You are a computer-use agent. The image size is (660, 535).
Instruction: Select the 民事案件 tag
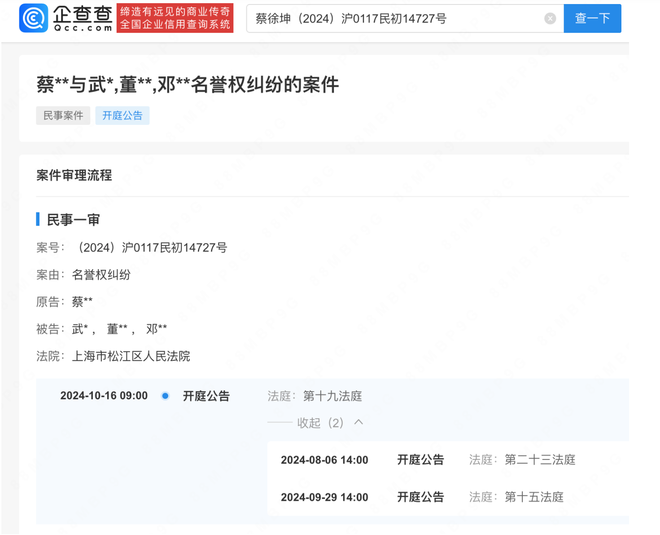tap(62, 116)
